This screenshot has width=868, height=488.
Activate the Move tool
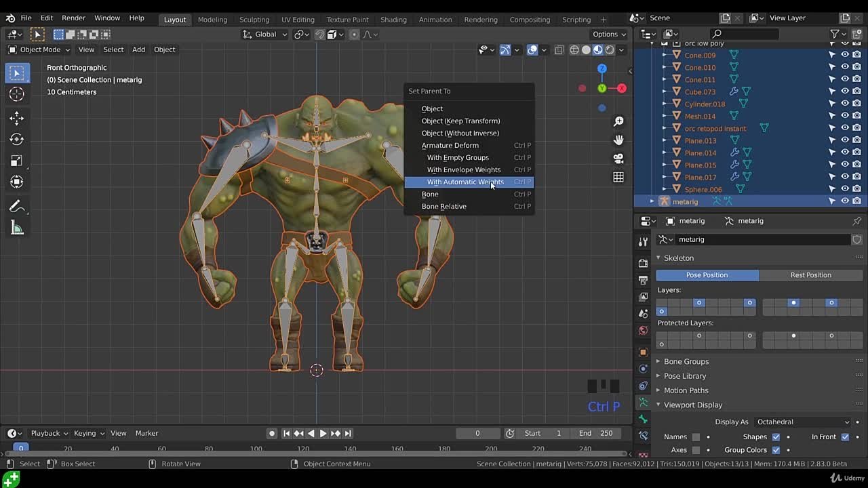[17, 119]
